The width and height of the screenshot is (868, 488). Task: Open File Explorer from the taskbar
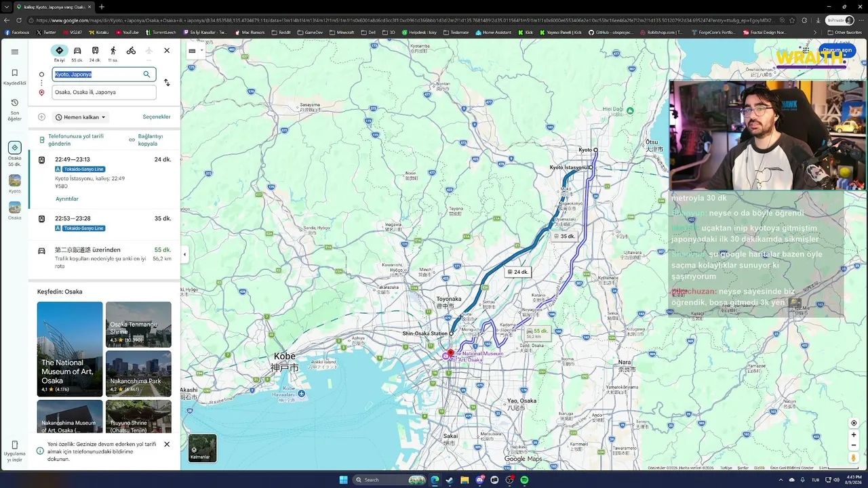coord(465,480)
